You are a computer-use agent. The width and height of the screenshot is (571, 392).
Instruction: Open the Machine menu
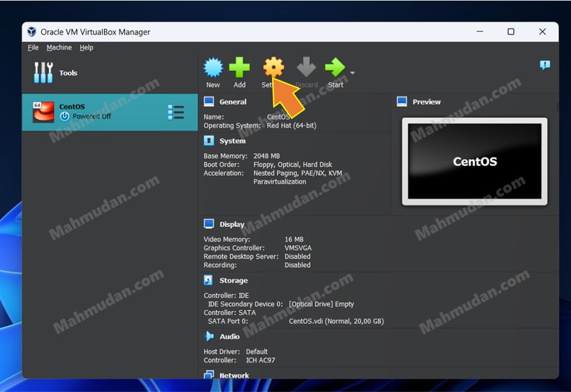click(59, 48)
